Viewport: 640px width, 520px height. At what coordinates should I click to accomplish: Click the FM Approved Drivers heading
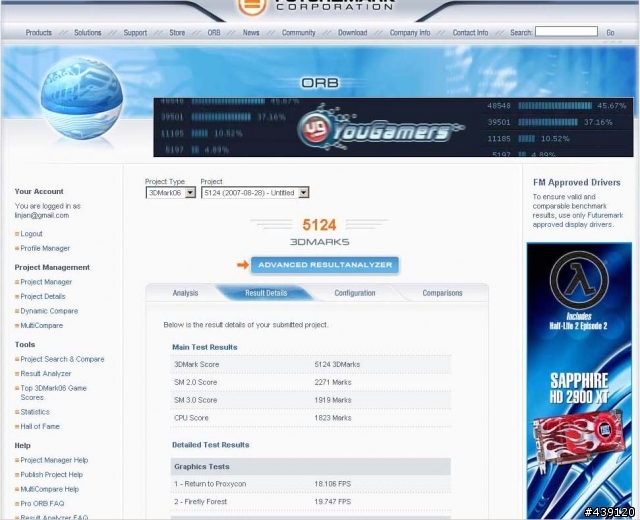577,182
